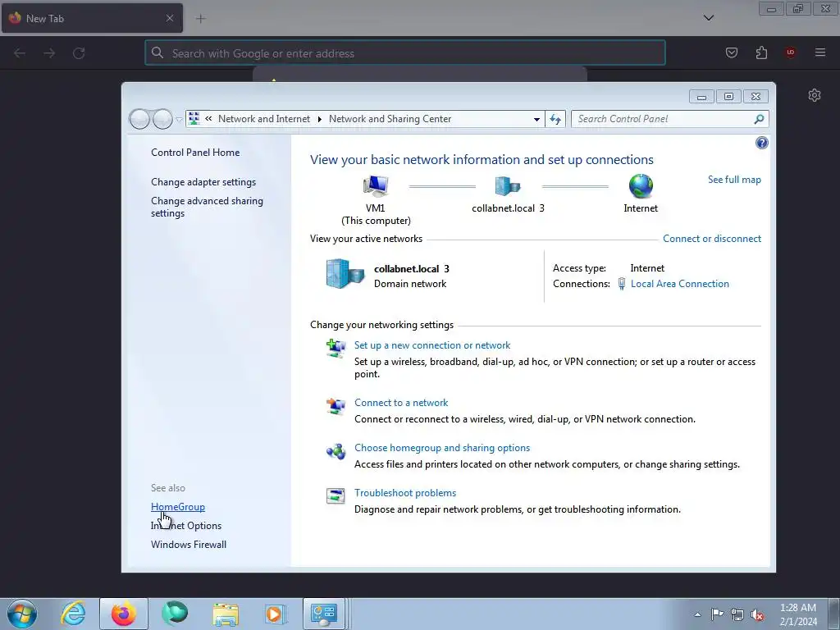Click the show desktop strip
Image resolution: width=840 pixels, height=630 pixels.
(x=834, y=614)
